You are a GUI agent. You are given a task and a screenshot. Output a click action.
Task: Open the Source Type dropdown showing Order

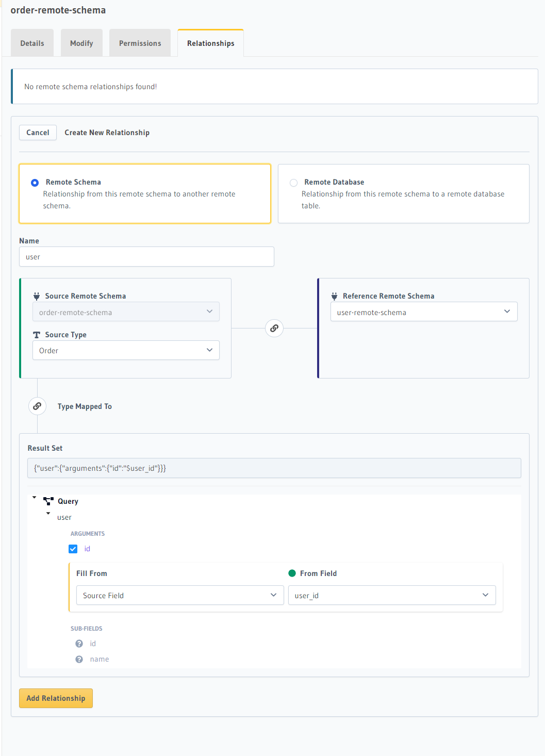[126, 350]
